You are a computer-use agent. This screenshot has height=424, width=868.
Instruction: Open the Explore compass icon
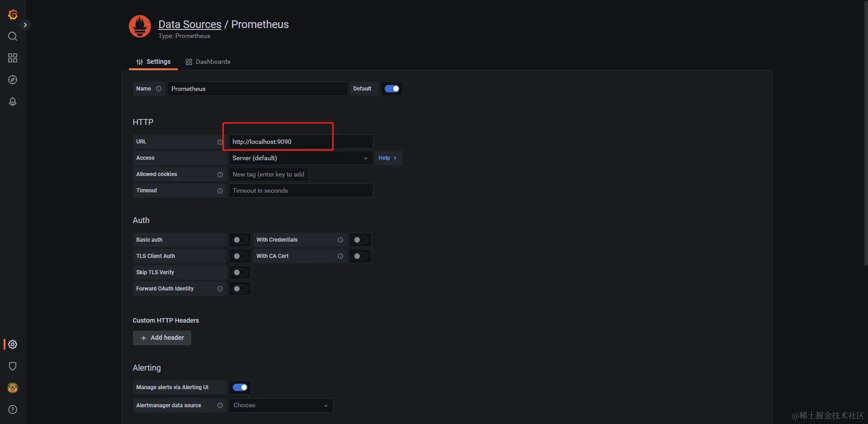point(13,80)
